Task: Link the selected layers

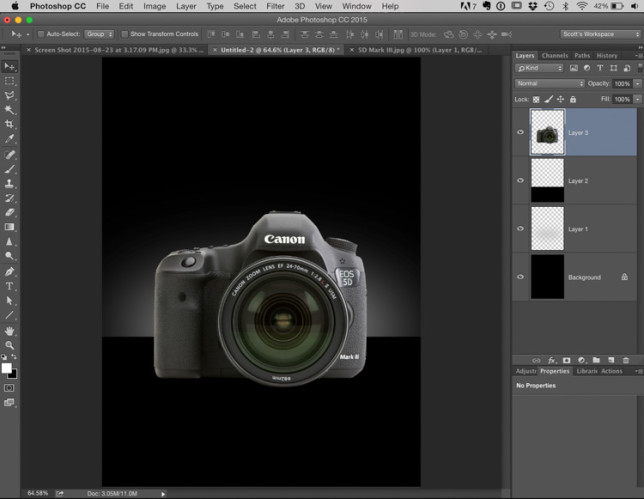Action: tap(536, 360)
